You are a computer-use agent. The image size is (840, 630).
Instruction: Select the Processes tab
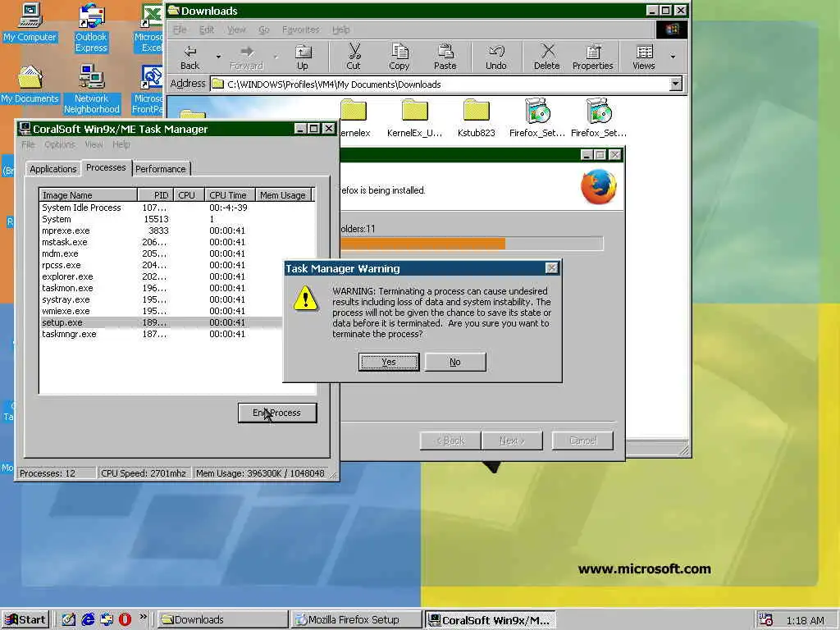pyautogui.click(x=106, y=167)
